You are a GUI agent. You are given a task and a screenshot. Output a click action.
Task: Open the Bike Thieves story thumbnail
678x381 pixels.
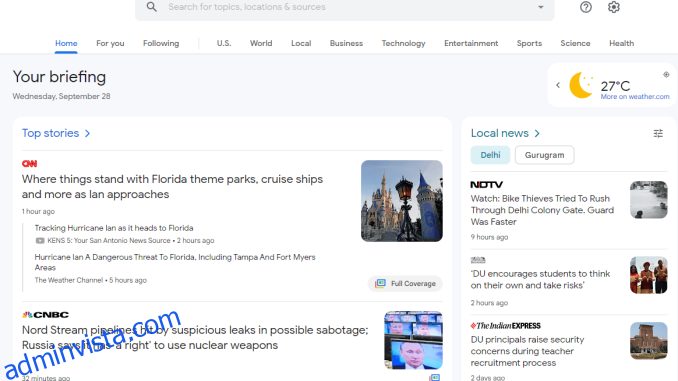pos(648,199)
